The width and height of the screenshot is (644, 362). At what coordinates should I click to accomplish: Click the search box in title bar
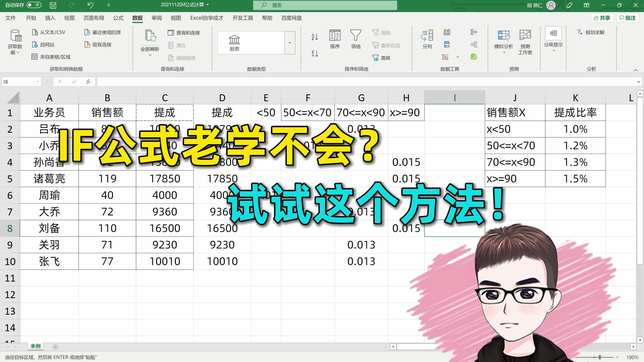click(x=325, y=5)
